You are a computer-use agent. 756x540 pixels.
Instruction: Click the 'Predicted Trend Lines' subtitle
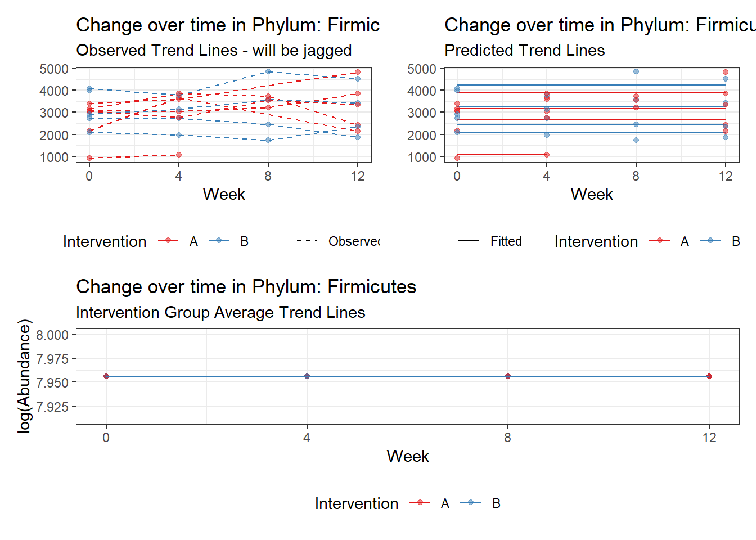click(x=524, y=51)
